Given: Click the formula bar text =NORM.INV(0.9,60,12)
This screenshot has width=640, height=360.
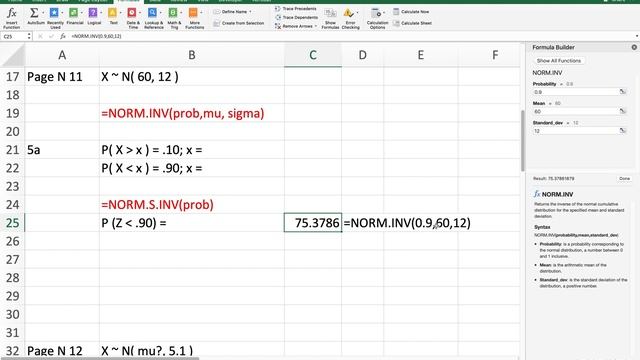Looking at the screenshot, I should point(96,36).
